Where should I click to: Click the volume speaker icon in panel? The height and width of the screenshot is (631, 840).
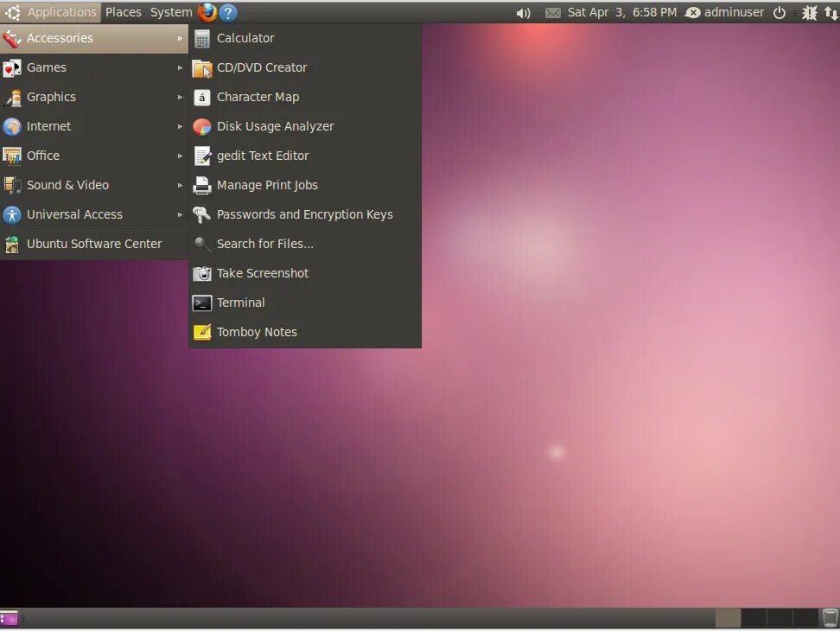click(x=523, y=13)
